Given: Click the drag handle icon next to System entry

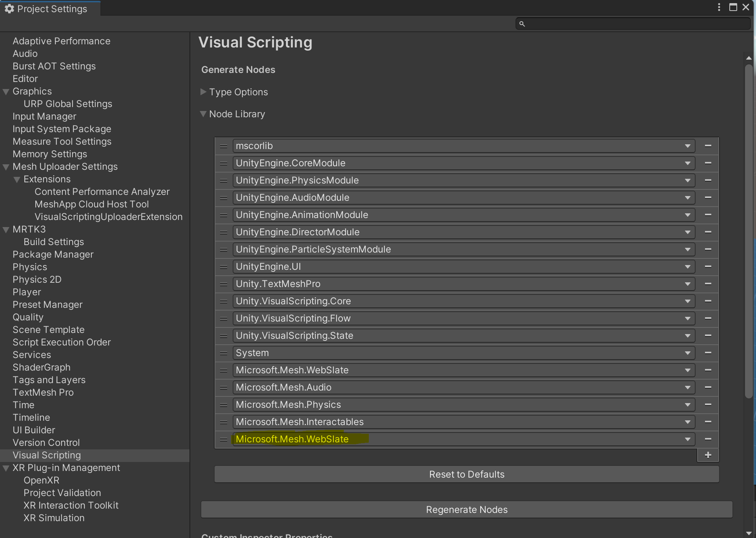Looking at the screenshot, I should (x=224, y=353).
